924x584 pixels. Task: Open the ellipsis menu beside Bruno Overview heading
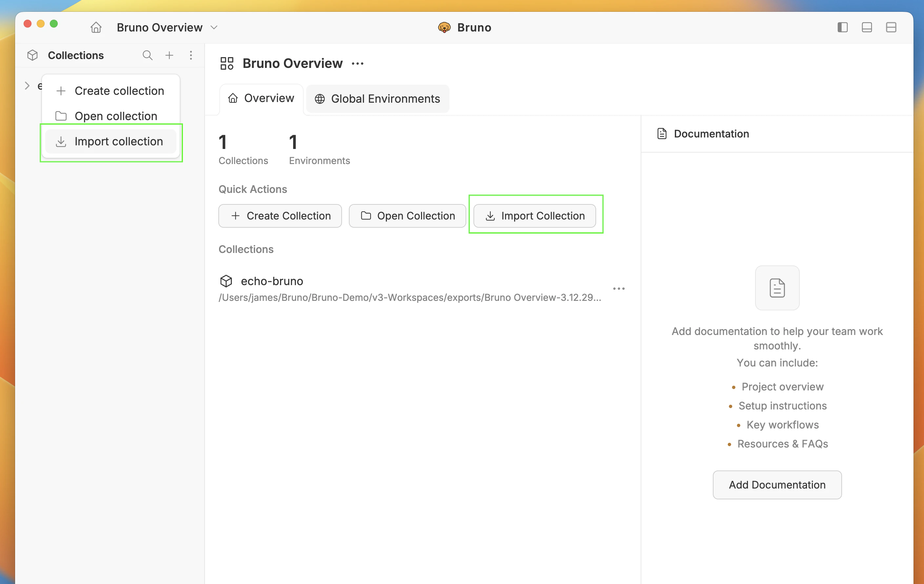point(357,63)
